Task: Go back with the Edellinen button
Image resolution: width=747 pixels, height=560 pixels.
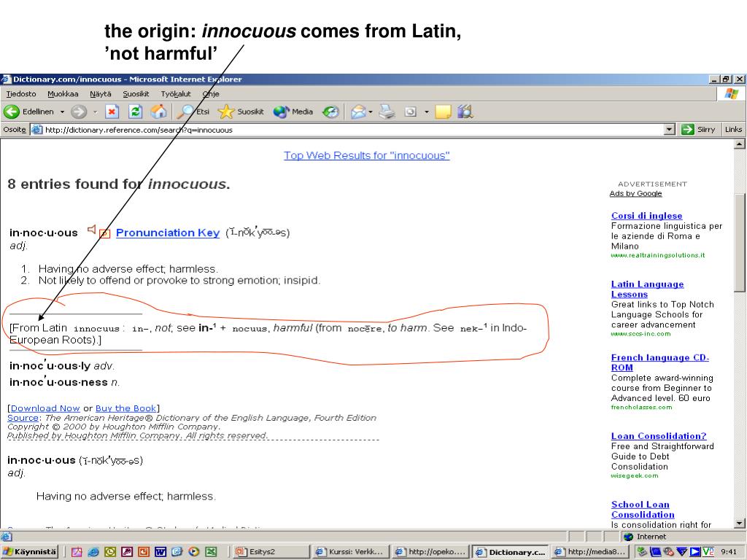Action: (29, 112)
